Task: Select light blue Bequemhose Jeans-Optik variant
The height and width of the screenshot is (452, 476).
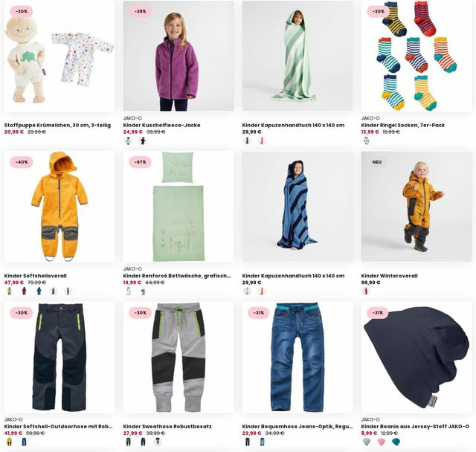Action: (x=262, y=442)
